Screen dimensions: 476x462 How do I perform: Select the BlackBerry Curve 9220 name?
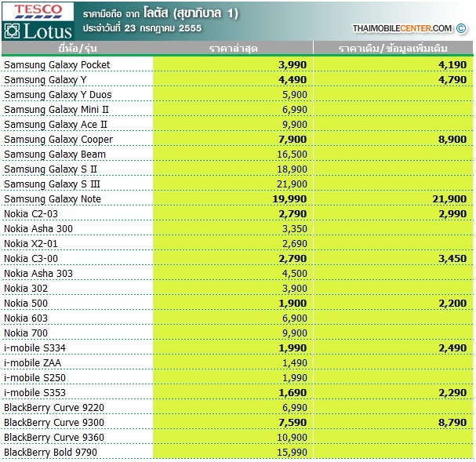pos(54,407)
